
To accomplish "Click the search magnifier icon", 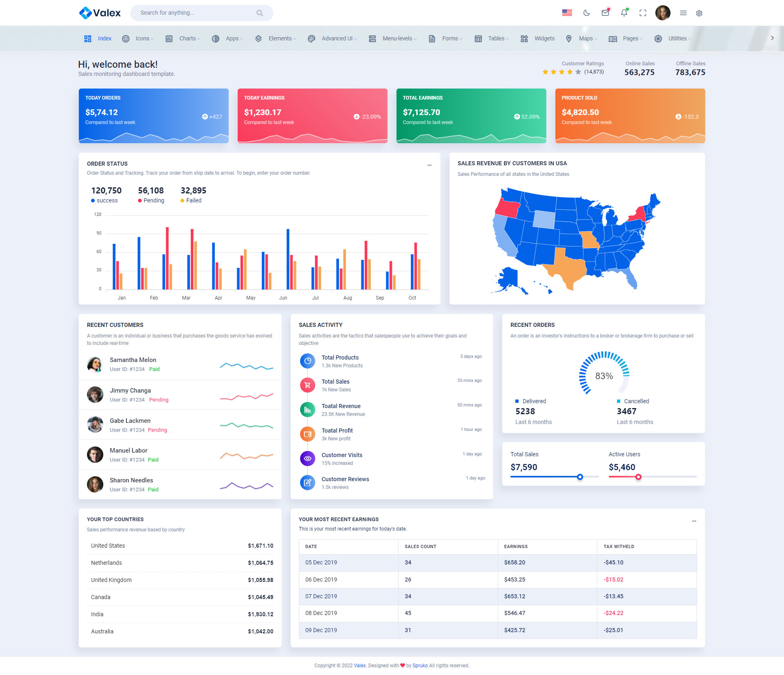I will pyautogui.click(x=260, y=13).
